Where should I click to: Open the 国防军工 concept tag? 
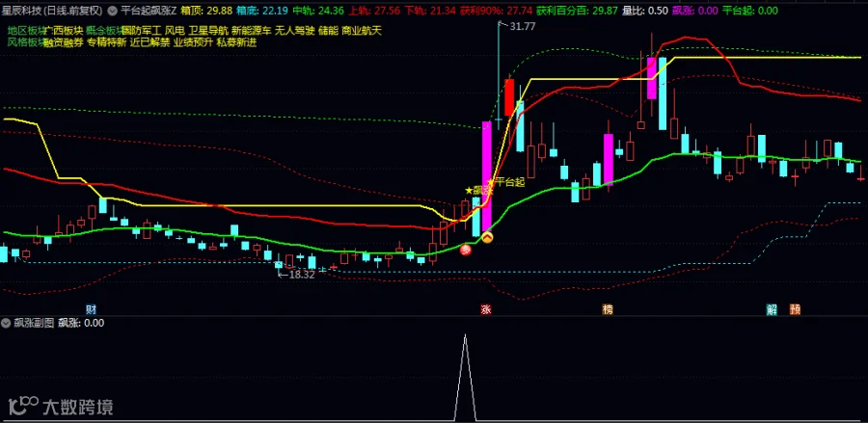[x=140, y=31]
